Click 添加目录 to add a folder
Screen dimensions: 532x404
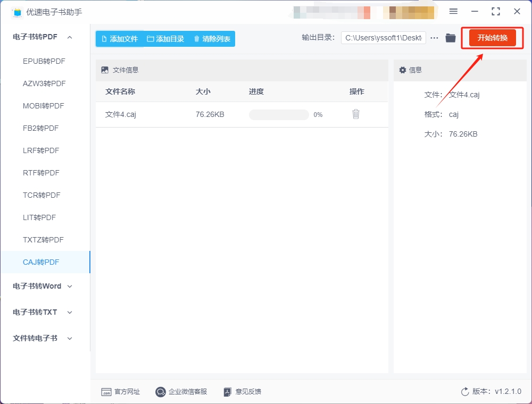pos(165,39)
